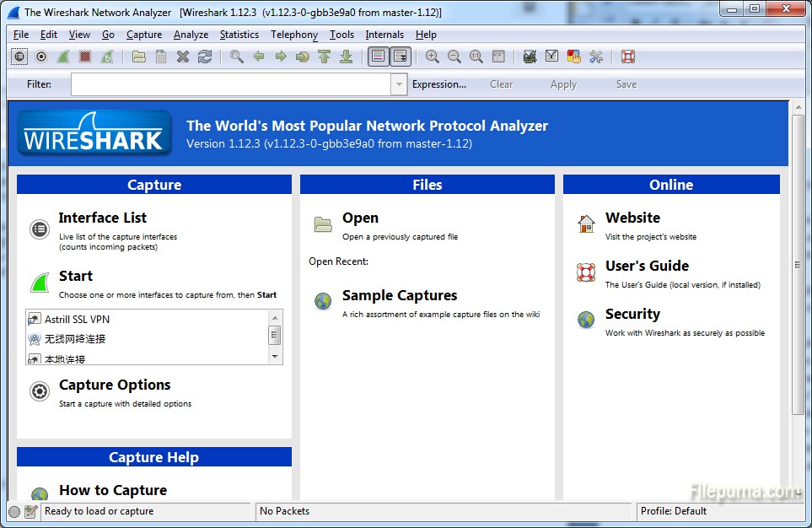
Task: Open capture options from the toolbar
Action: [41, 57]
